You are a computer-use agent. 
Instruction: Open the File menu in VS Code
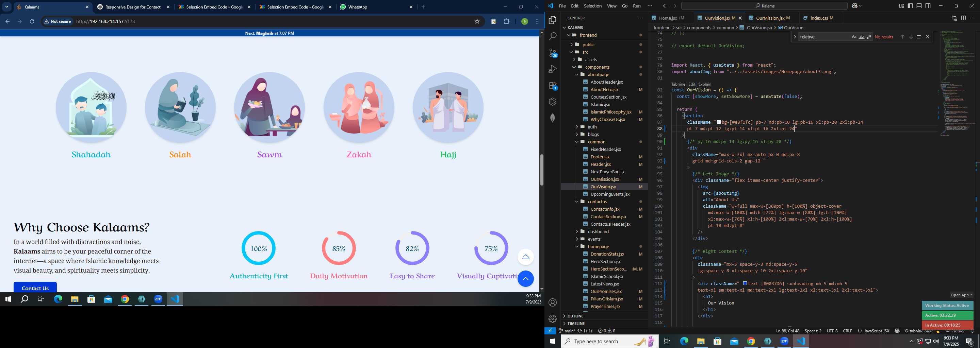click(562, 6)
